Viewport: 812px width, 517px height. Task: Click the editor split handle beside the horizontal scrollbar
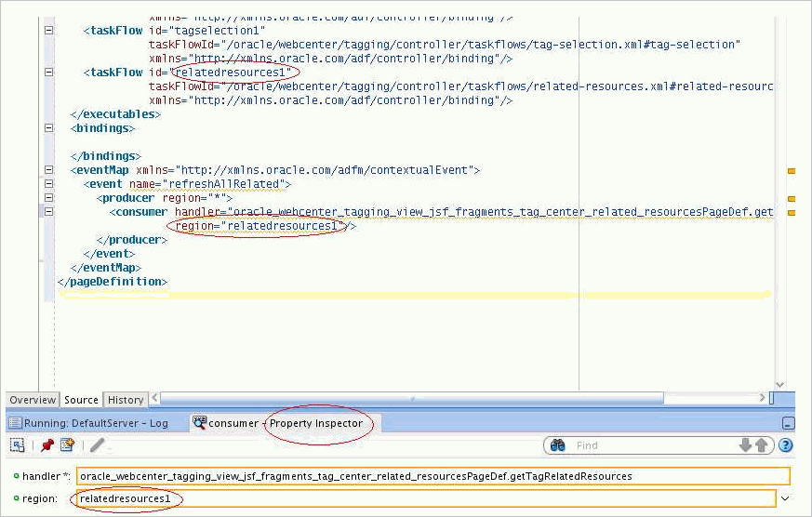[772, 398]
